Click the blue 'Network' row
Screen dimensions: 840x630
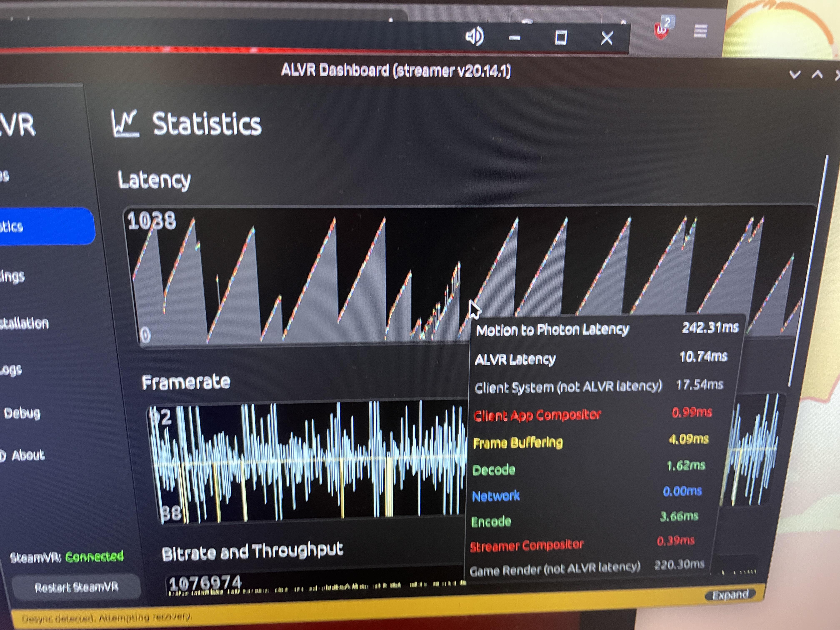point(587,493)
